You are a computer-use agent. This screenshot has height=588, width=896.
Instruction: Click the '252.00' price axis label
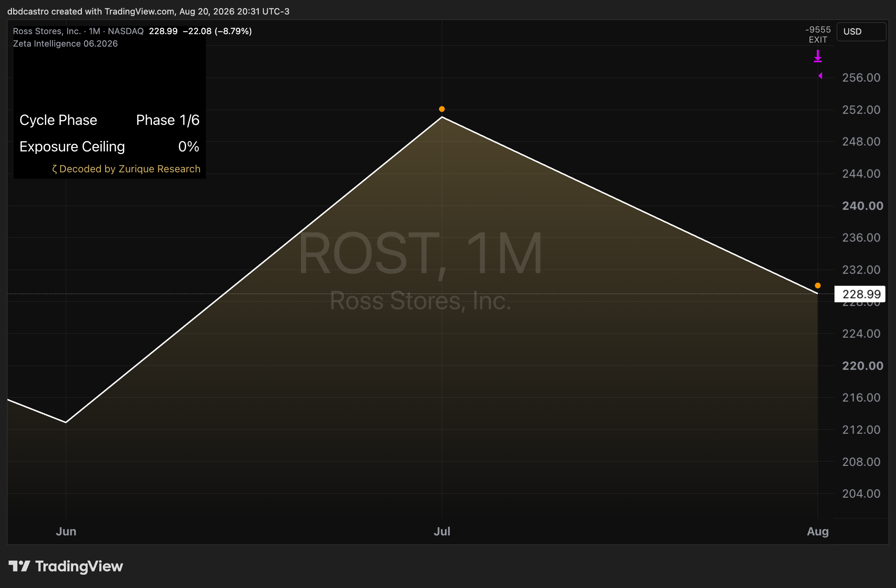click(x=861, y=110)
